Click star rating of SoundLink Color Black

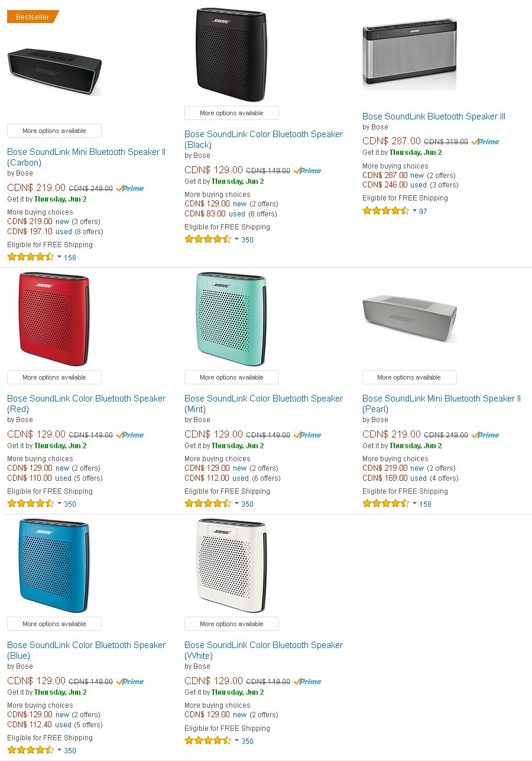point(208,239)
